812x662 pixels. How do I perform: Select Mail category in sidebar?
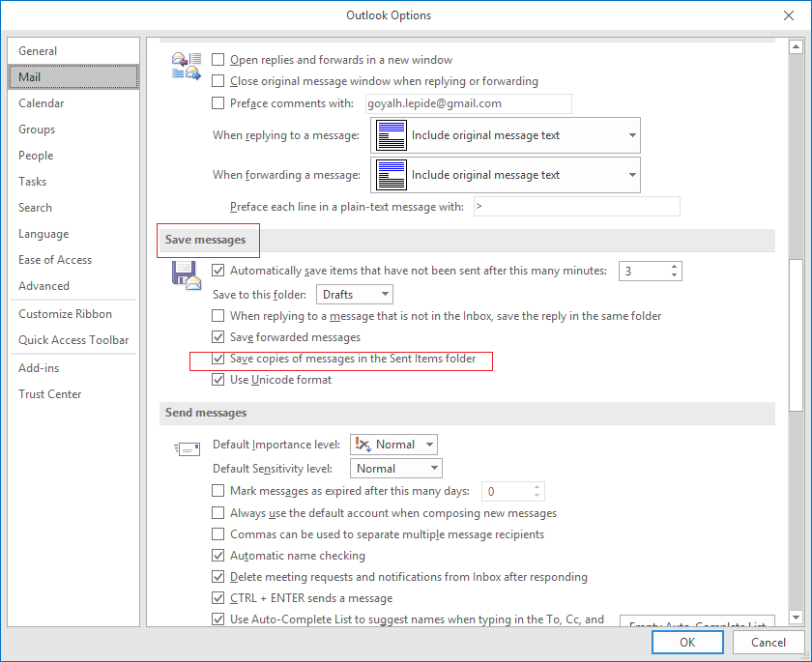click(x=73, y=77)
